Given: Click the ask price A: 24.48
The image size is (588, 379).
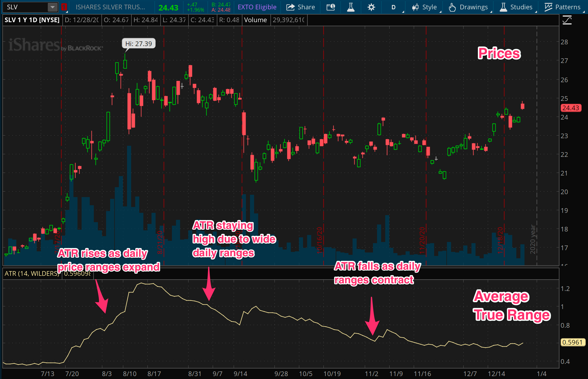Looking at the screenshot, I should 221,10.
